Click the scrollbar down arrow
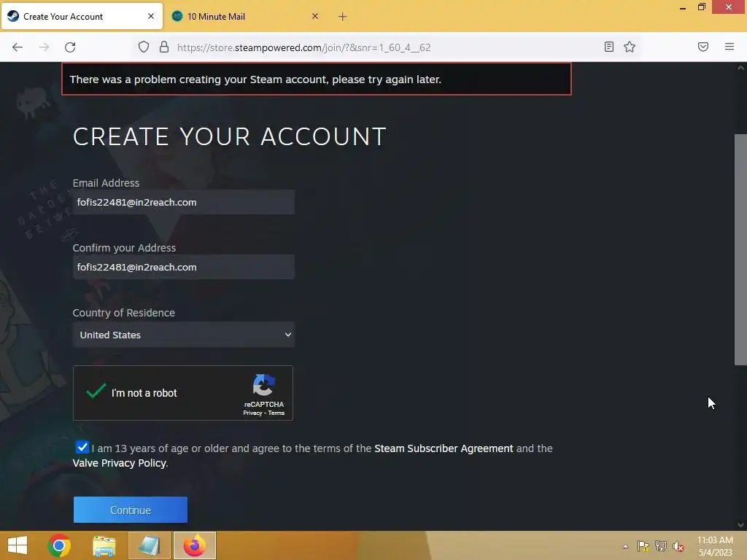This screenshot has height=560, width=747. 740,525
